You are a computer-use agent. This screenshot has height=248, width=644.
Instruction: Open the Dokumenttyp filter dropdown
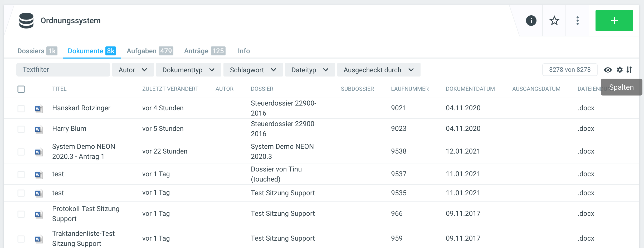click(x=188, y=70)
